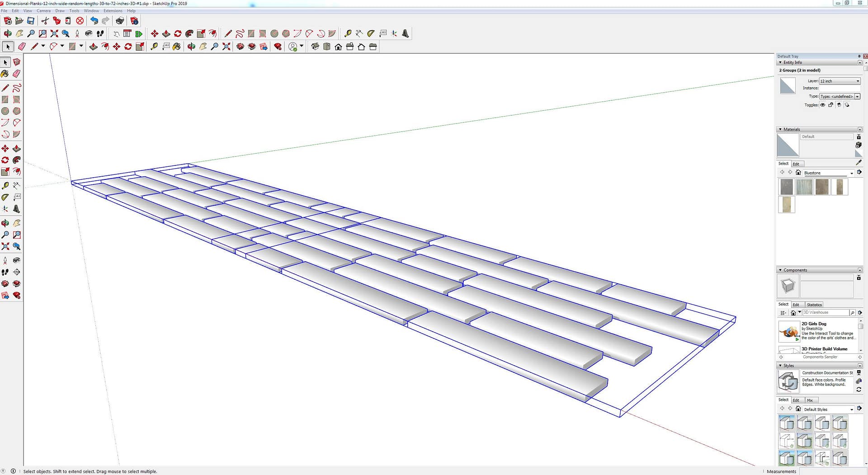
Task: Click the Undo arrow icon
Action: [x=94, y=21]
